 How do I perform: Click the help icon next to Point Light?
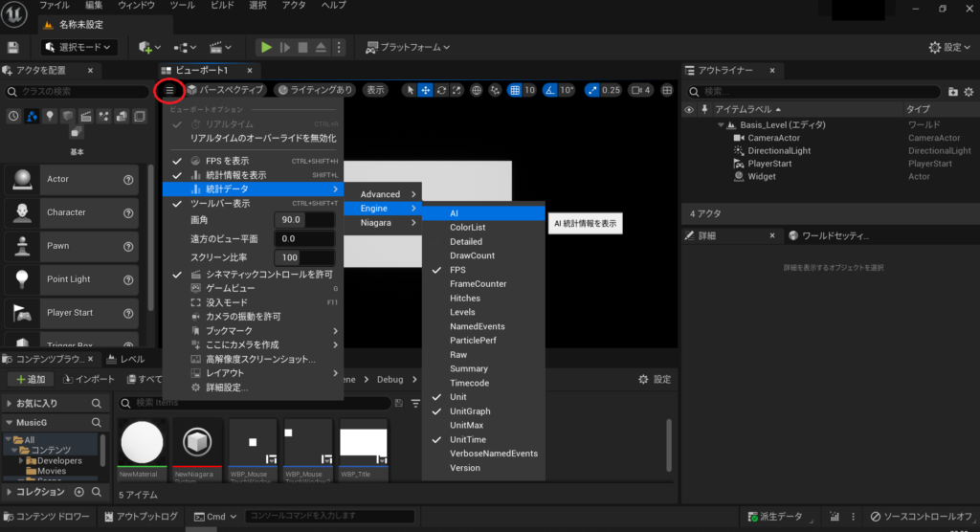pyautogui.click(x=128, y=279)
